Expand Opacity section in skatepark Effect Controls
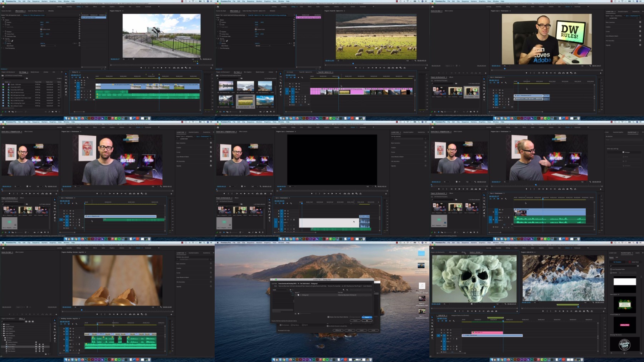Image resolution: width=644 pixels, height=362 pixels. click(2, 39)
